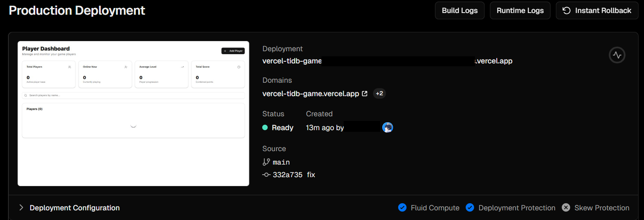This screenshot has height=220, width=644.
Task: Open the main branch link
Action: coord(281,162)
